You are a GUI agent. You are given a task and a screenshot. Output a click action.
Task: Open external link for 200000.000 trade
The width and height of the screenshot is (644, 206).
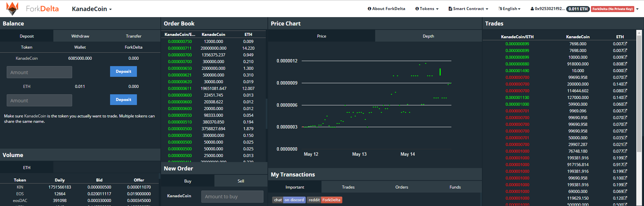pos(625,84)
